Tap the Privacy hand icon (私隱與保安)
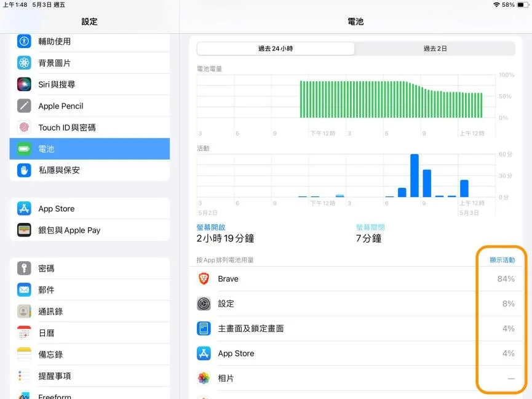The image size is (532, 399). point(24,170)
